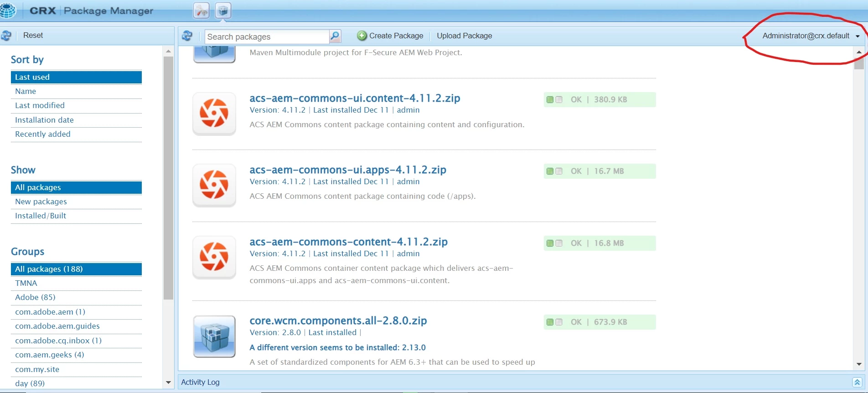Sort by Name
This screenshot has height=393, width=868.
coord(76,91)
